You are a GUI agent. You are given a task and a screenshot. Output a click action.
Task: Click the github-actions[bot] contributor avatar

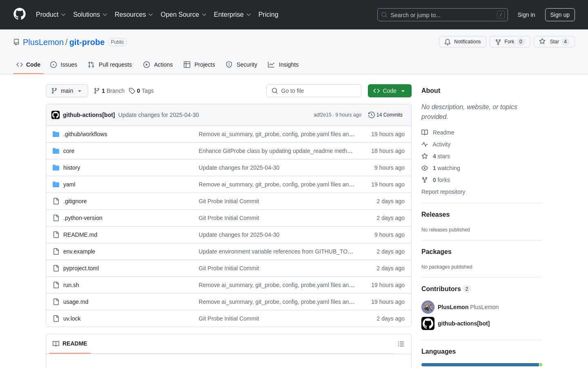[x=428, y=323]
